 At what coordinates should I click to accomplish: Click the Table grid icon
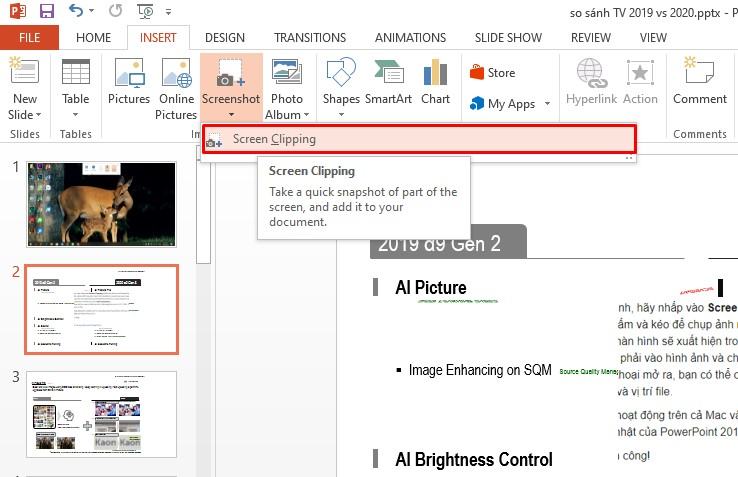[76, 73]
